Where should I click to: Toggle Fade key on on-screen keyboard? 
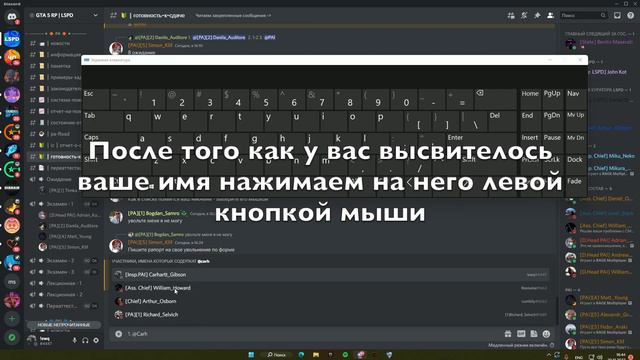coord(576,187)
